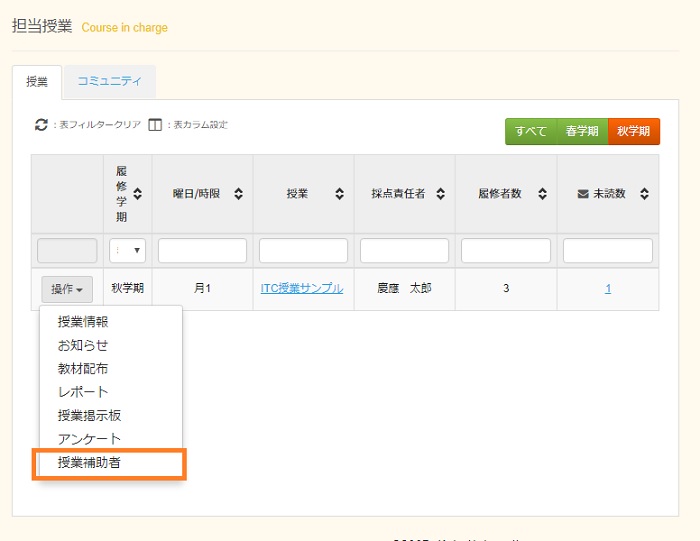Click the 授業 column filter input
The image size is (700, 541).
[x=303, y=250]
